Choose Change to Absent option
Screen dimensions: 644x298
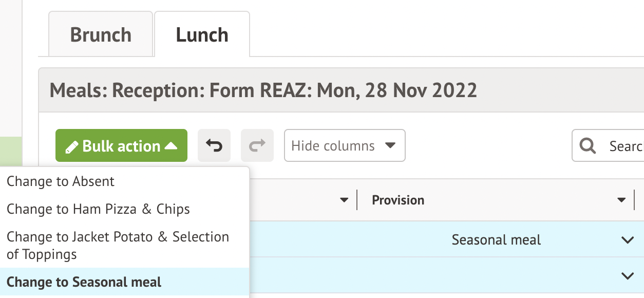coord(61,181)
